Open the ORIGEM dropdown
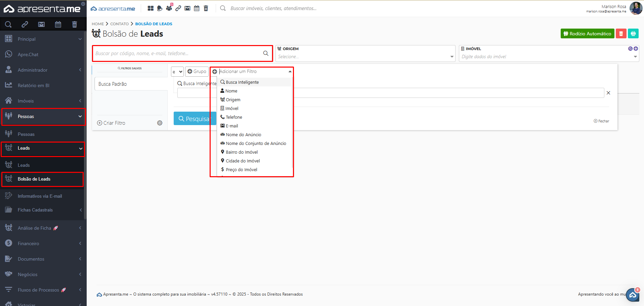Screen dimensions: 644x306 point(365,56)
